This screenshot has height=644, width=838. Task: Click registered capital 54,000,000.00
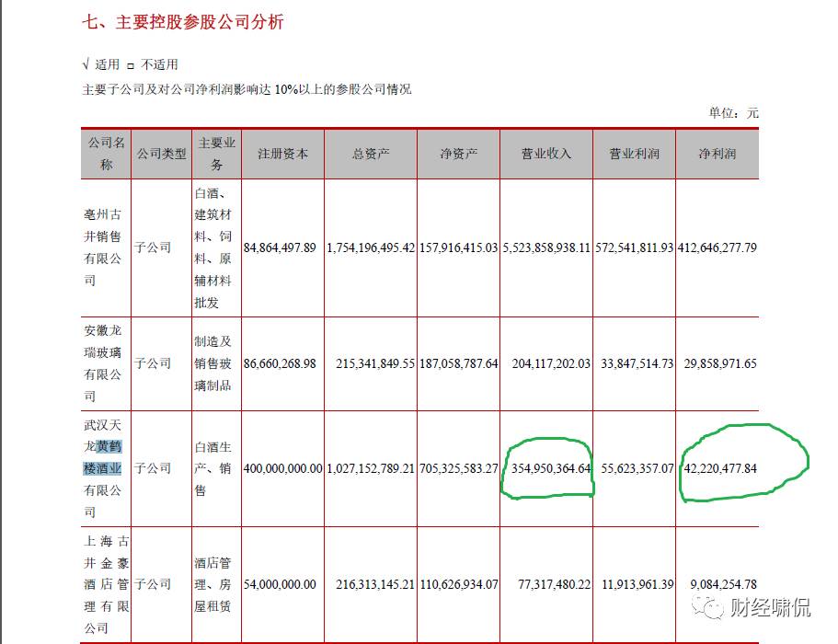pyautogui.click(x=280, y=585)
